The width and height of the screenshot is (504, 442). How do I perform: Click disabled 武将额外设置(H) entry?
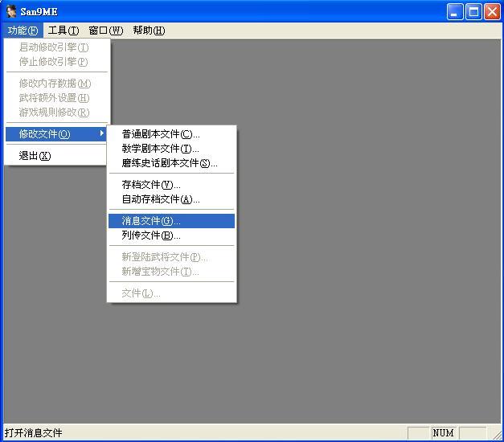pyautogui.click(x=56, y=98)
